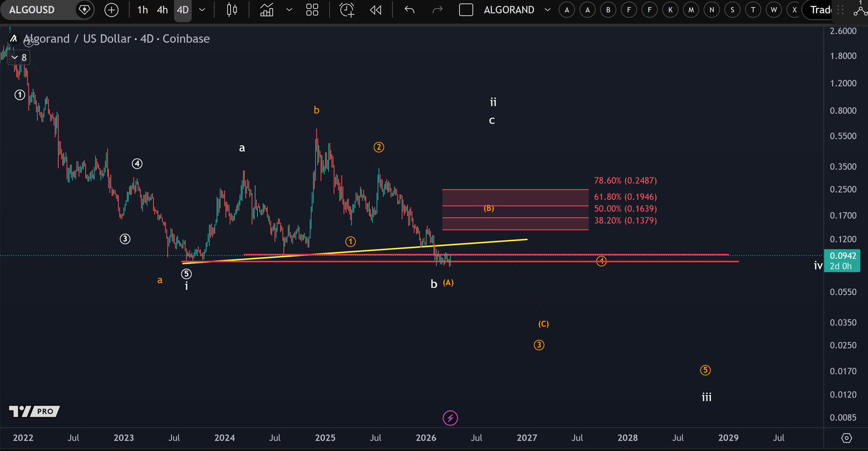
Task: Select the 50.00% (0.1639) Fibonacci label
Action: (x=625, y=209)
